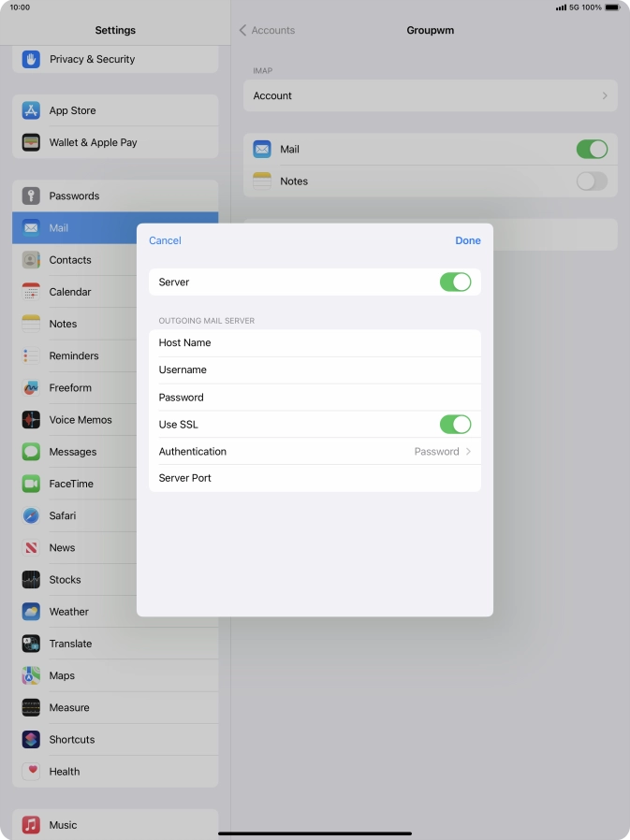This screenshot has width=630, height=840.
Task: Enable the Notes toggle for Groupwm
Action: (591, 181)
